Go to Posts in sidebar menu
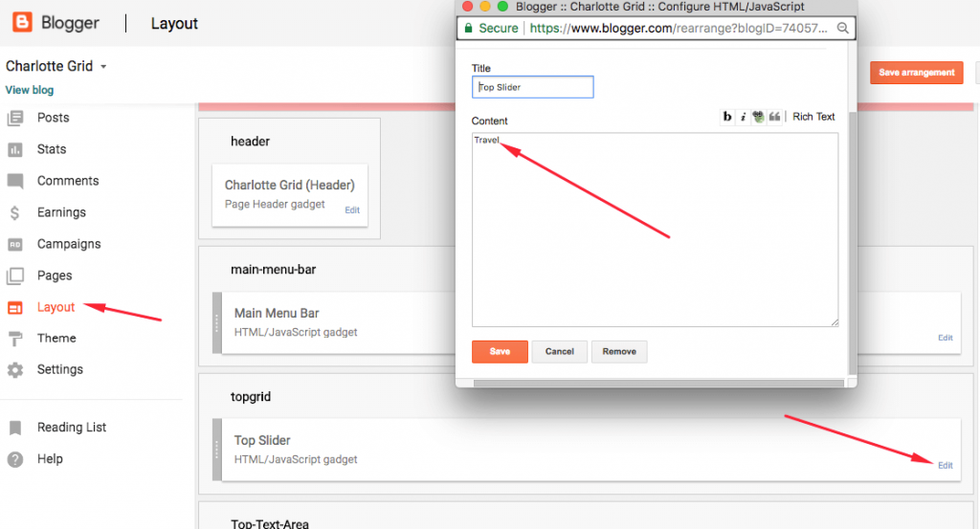980x529 pixels. (54, 118)
